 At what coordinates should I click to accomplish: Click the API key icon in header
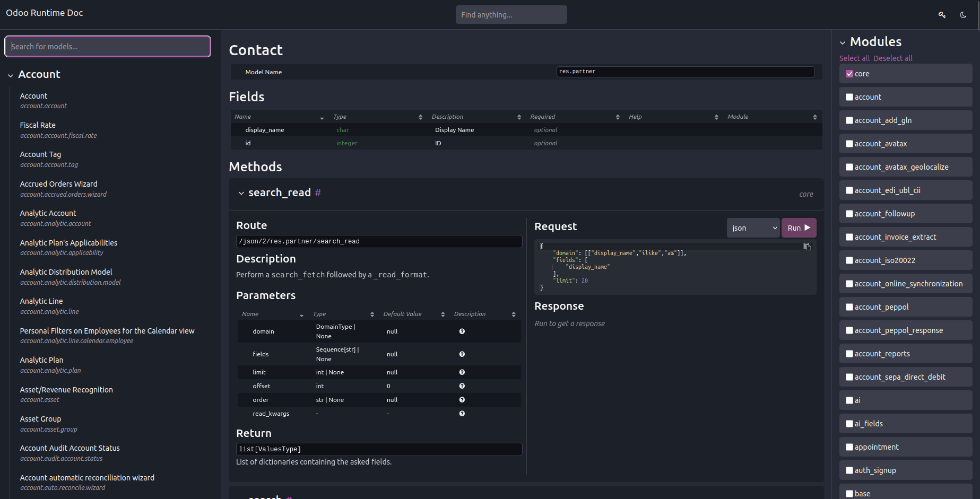[942, 15]
